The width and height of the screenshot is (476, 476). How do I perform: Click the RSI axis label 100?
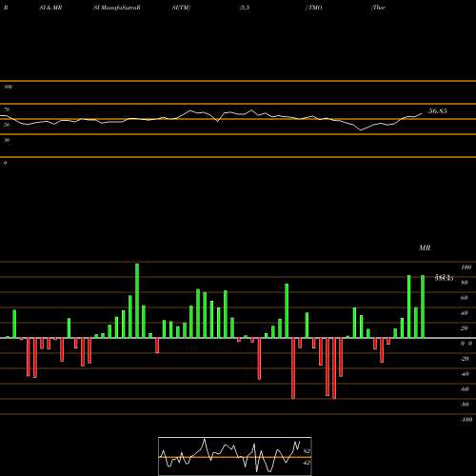[9, 87]
